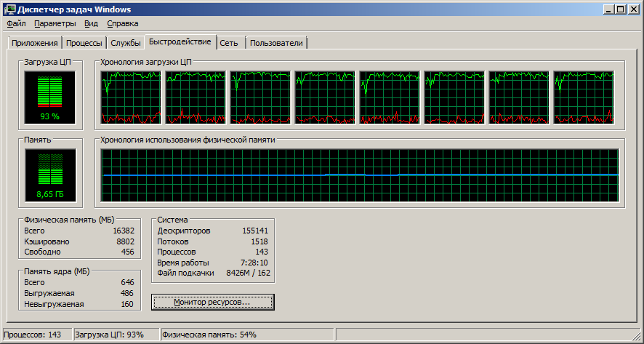
Task: Switch to the Приложения tab
Action: 34,43
